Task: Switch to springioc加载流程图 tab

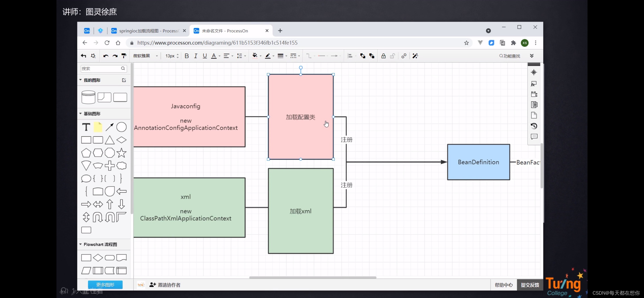Action: tap(149, 31)
